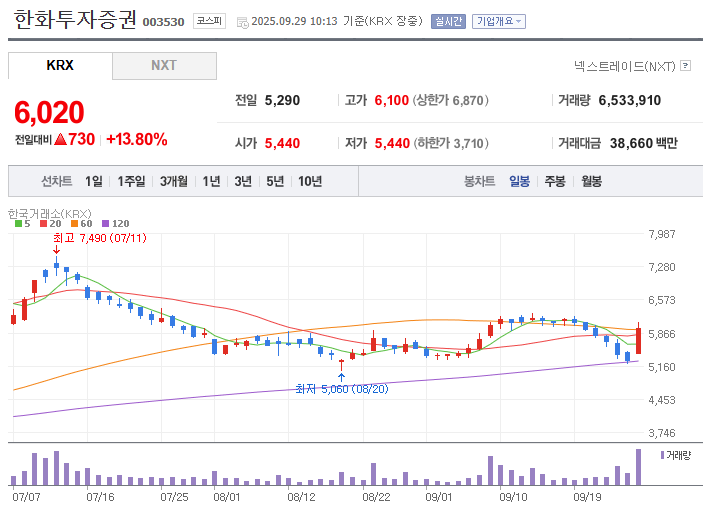Select the 월봉 monthly candle chart
Image resolution: width=703 pixels, height=512 pixels.
pos(591,181)
